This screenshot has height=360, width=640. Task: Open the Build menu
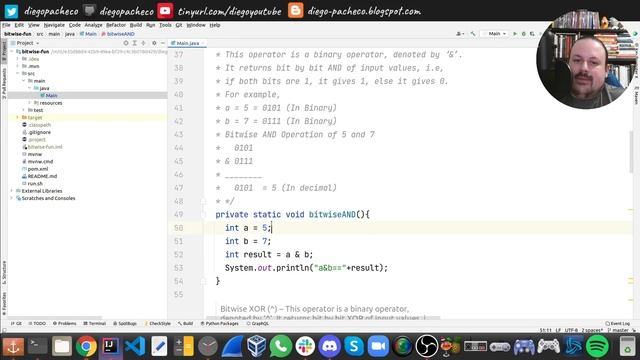coord(136,25)
